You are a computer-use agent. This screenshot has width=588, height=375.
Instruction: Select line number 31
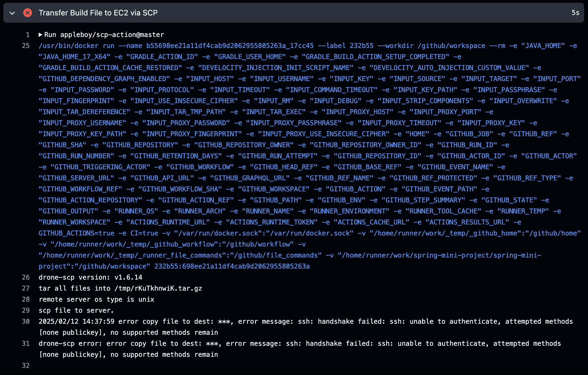(26, 343)
